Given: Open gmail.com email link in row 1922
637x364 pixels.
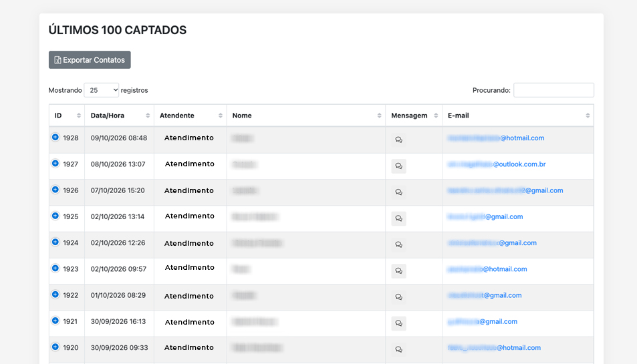Looking at the screenshot, I should 485,295.
